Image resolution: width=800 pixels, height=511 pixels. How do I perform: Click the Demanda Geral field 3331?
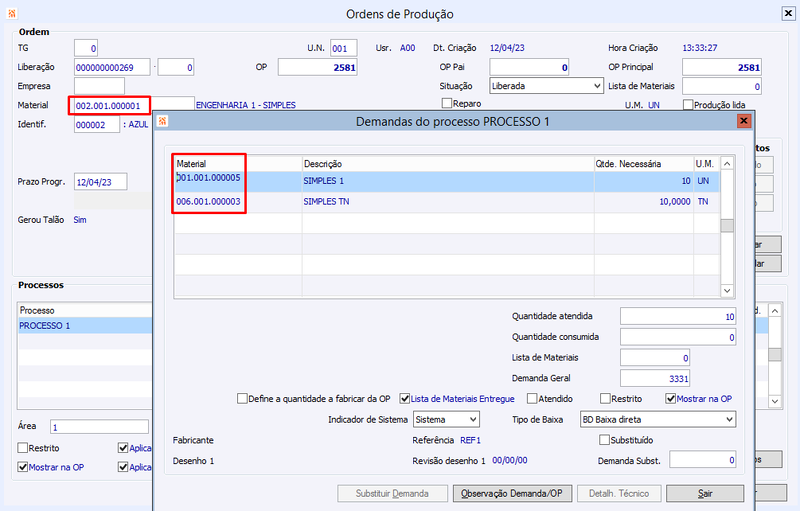[655, 378]
